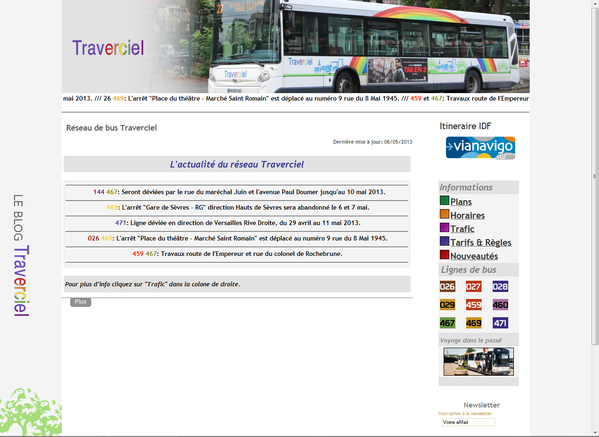
Task: Click the blue square beside Tarifs & Règles
Action: pos(444,241)
